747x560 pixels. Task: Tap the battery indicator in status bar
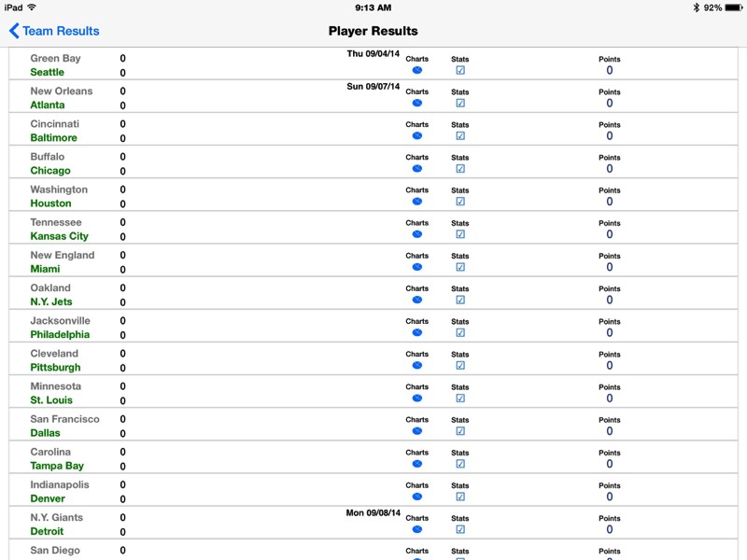coord(734,7)
